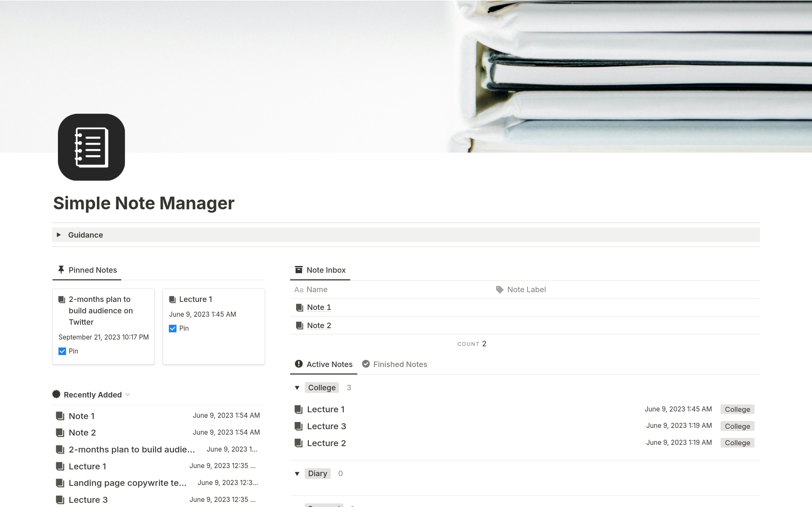This screenshot has width=812, height=507.
Task: Click the Name column header input field
Action: 317,289
